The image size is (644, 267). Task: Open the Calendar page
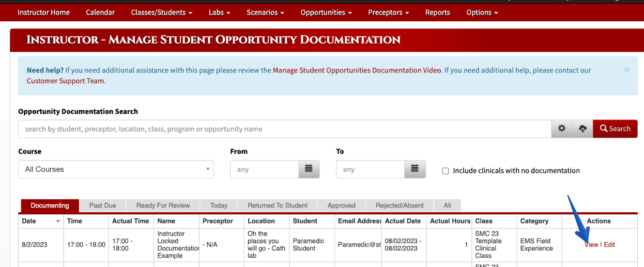[100, 13]
